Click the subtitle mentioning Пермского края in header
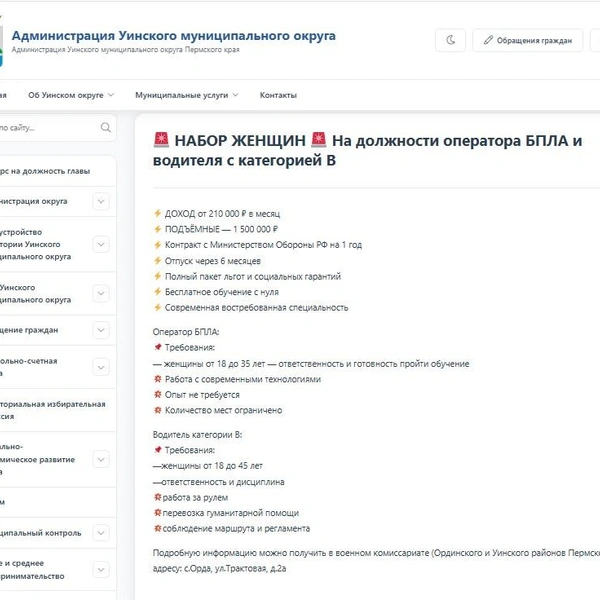The image size is (600, 600). (126, 49)
